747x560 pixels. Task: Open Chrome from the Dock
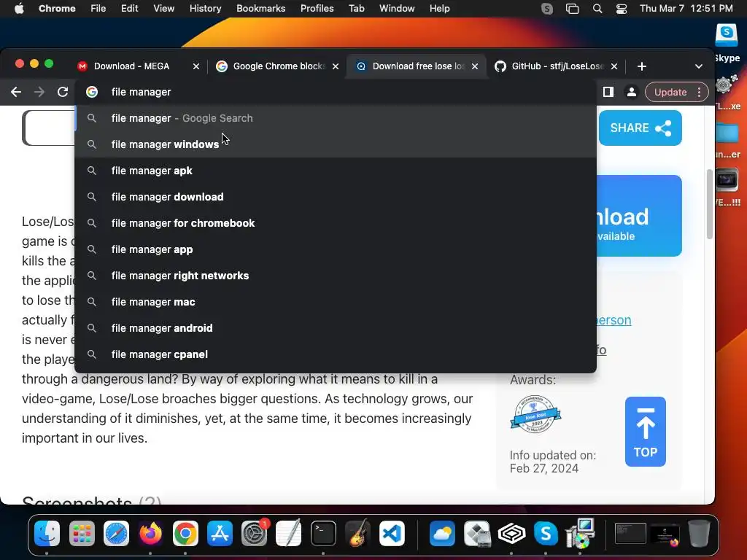(185, 533)
